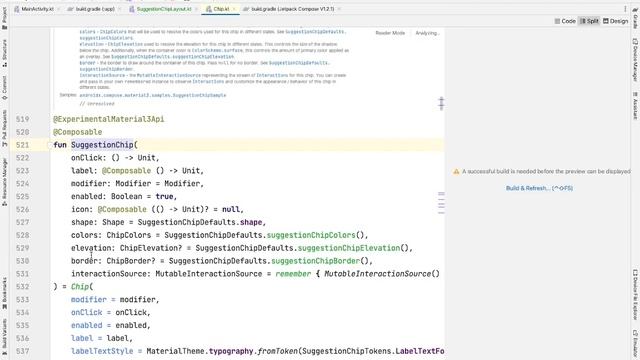Close the Jetpack Compose build.gradle tab
The width and height of the screenshot is (640, 360).
pos(339,9)
